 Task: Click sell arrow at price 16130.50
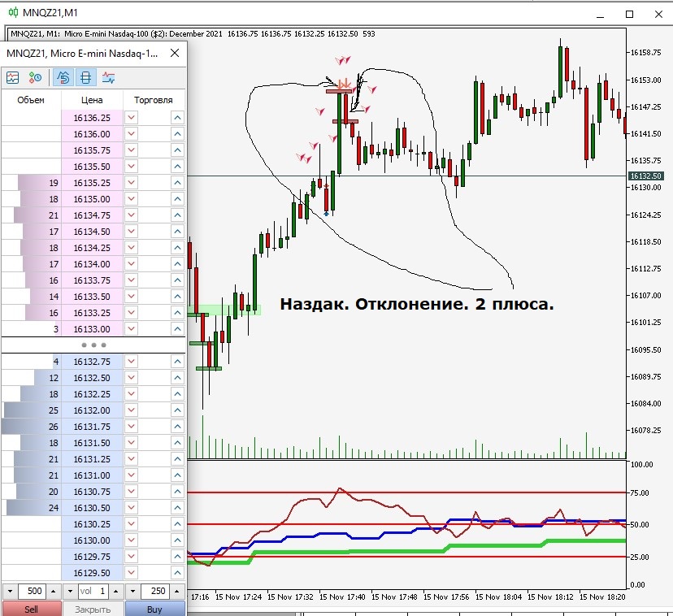[132, 508]
